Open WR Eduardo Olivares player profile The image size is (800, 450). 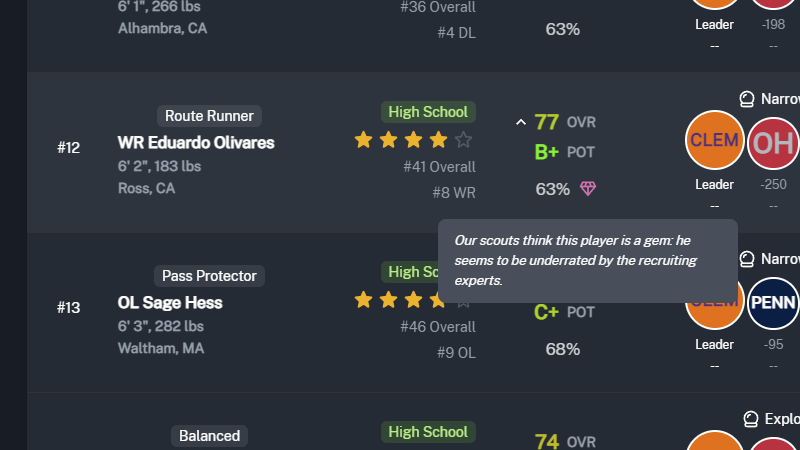coord(196,143)
